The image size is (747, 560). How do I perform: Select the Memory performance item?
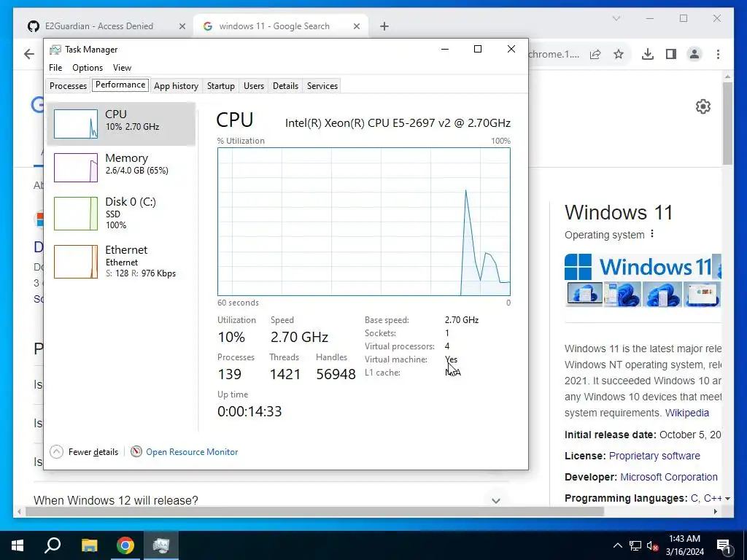click(121, 167)
